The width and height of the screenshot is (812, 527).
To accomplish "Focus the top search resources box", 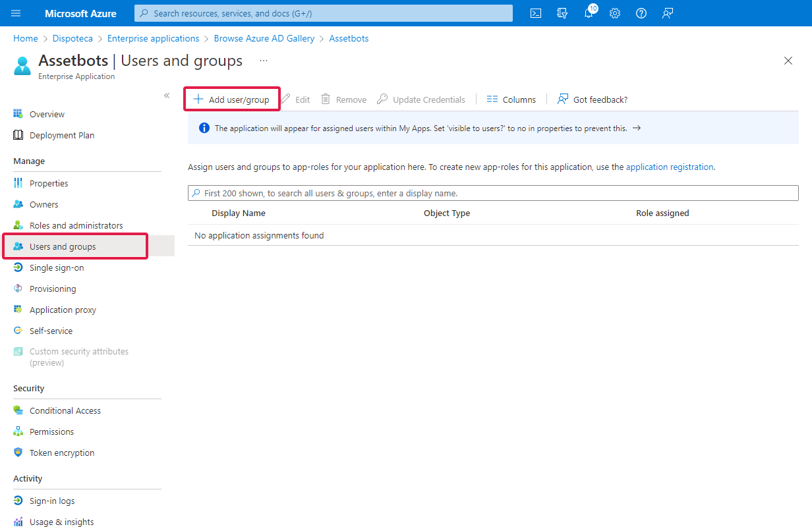I will (324, 13).
